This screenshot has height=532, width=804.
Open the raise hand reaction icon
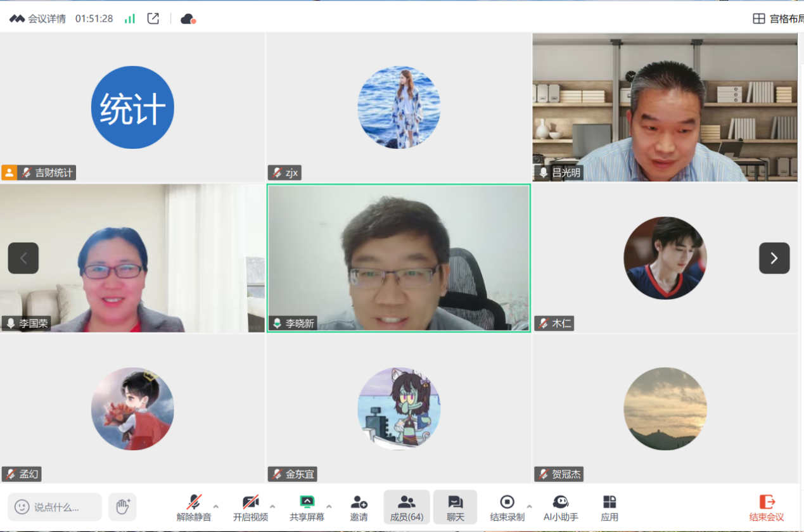point(122,507)
